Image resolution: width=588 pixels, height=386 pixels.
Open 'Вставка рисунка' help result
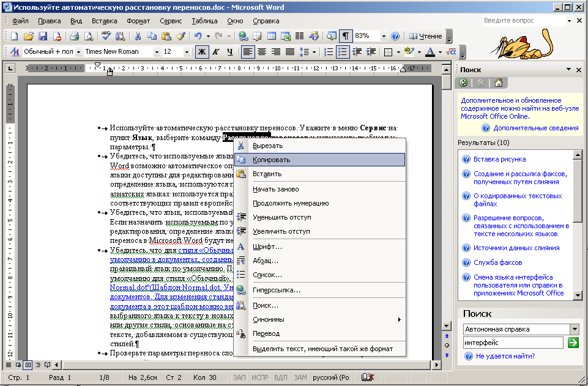499,159
